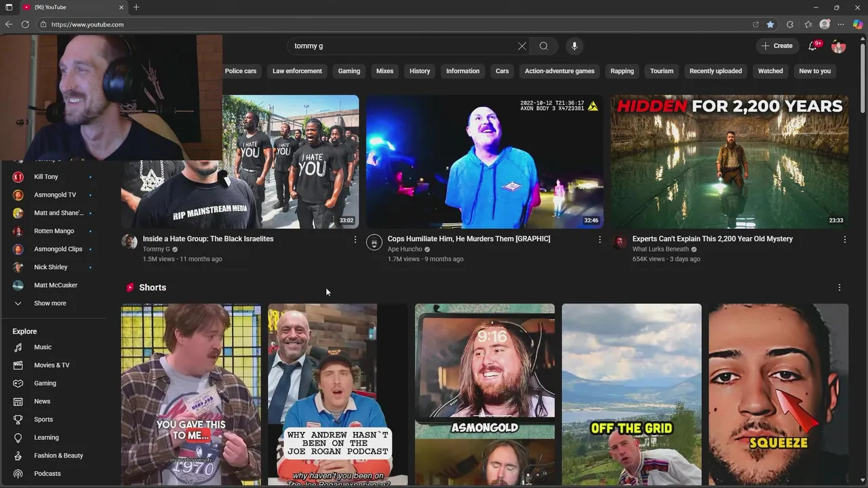Open new browser tab with plus

click(x=136, y=7)
